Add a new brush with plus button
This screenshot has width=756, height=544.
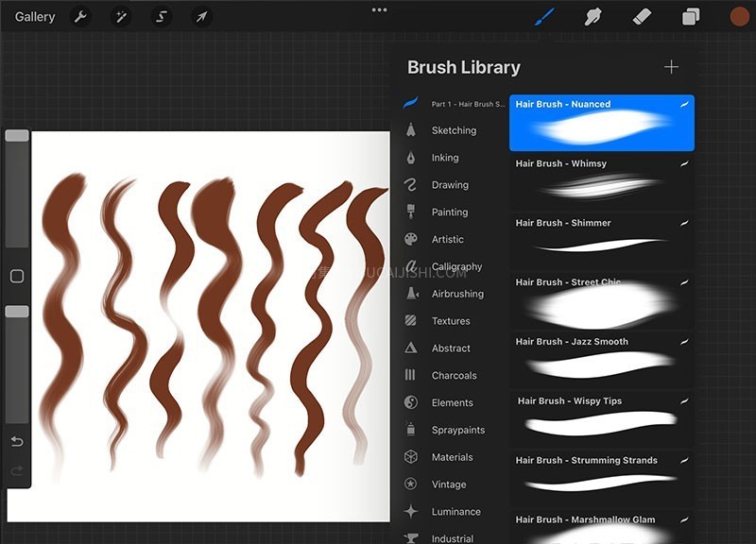pos(671,67)
